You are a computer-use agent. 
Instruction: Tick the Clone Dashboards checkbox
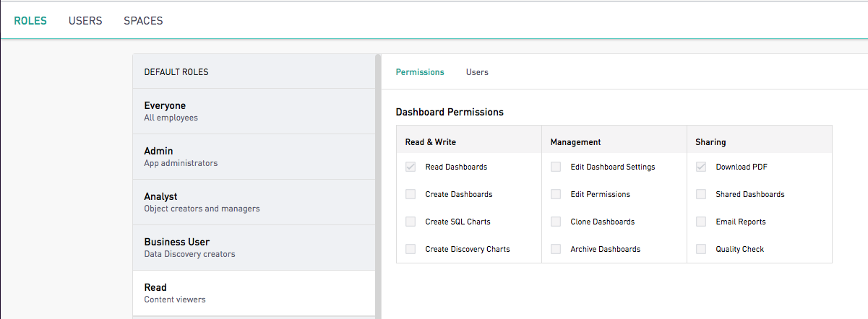coord(556,222)
